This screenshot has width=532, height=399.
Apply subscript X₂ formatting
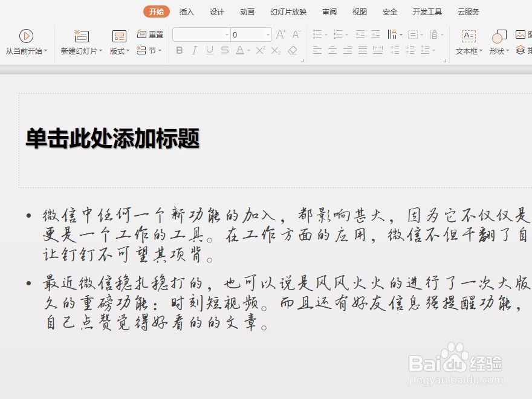(276, 51)
